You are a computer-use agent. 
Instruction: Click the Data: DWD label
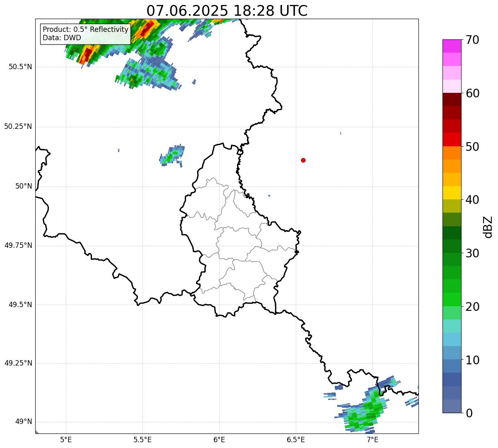(62, 38)
